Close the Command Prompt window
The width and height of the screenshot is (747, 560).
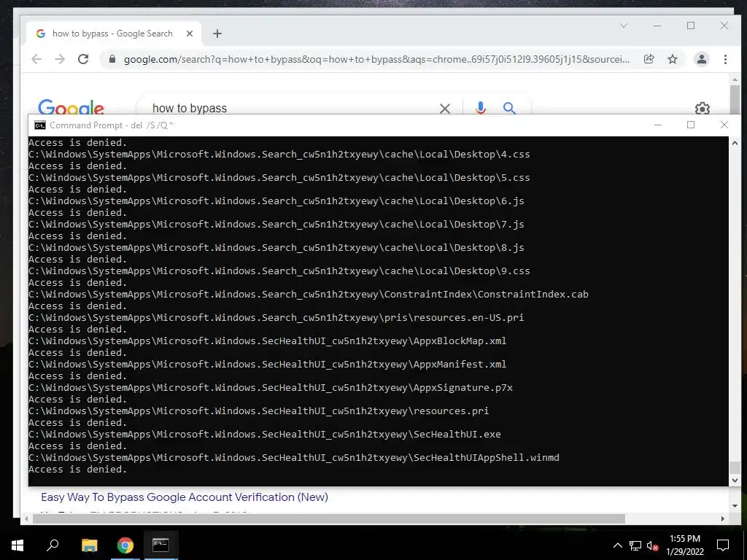[724, 125]
